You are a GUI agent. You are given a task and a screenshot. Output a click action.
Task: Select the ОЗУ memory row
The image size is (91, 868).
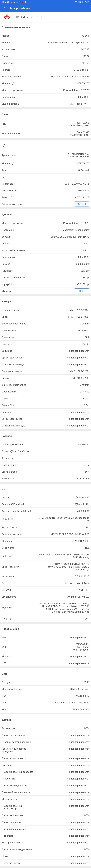click(x=45, y=124)
